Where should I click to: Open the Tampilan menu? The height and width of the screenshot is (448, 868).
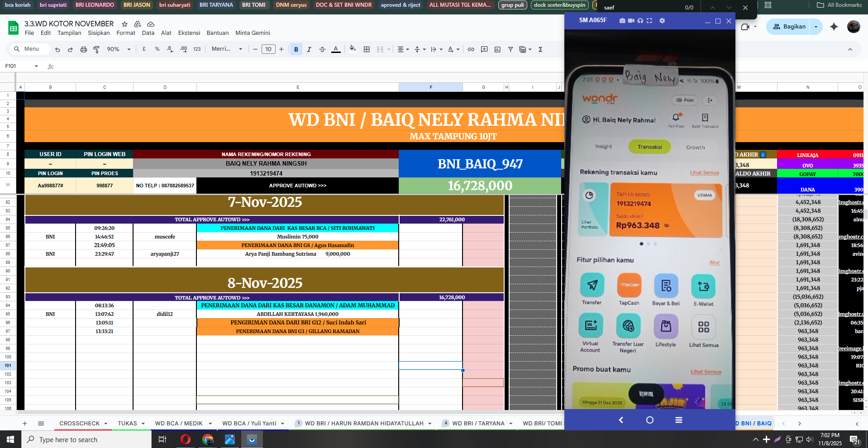point(69,33)
